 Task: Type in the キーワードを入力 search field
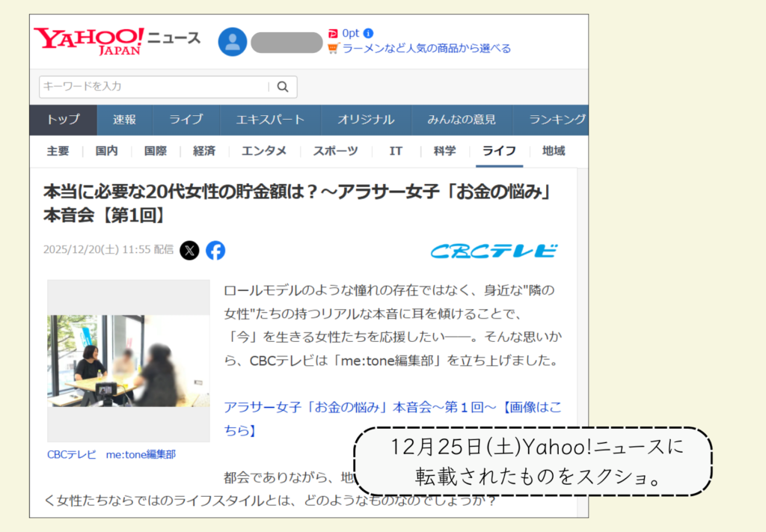coord(153,87)
